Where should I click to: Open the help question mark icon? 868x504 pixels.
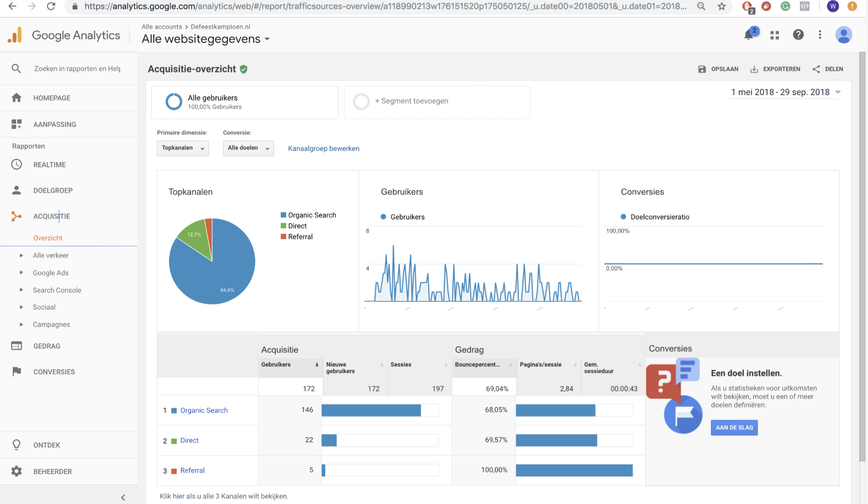pos(798,35)
